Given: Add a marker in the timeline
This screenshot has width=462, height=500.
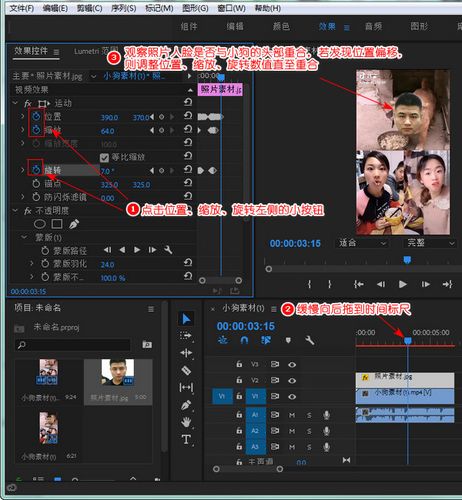Looking at the screenshot, I should pos(288,340).
